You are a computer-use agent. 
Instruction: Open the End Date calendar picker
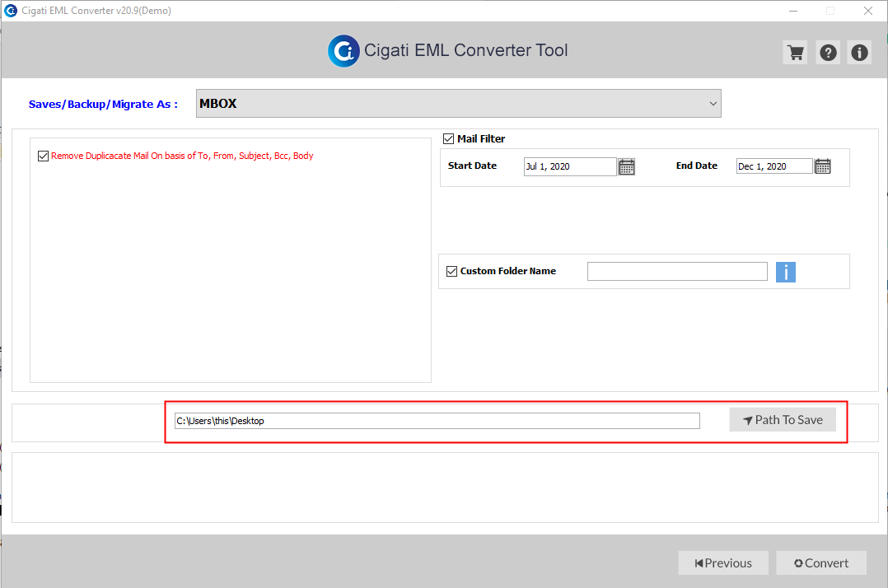coord(822,166)
